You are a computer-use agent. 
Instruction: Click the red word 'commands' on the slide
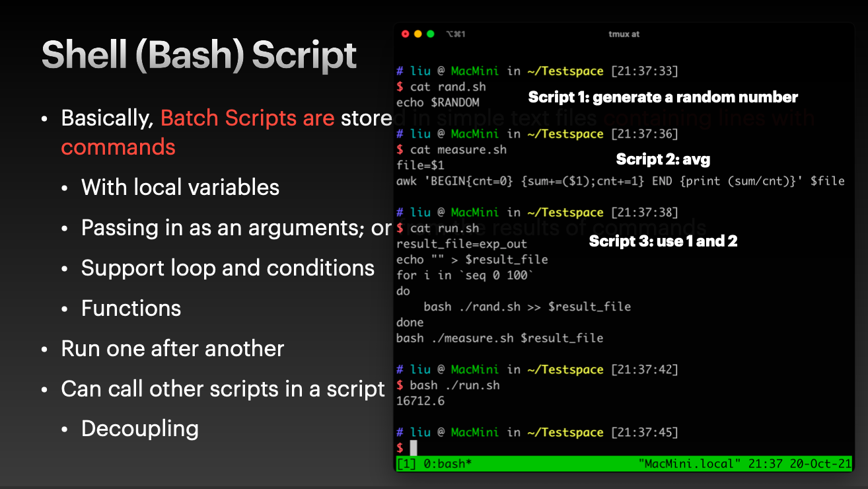(x=118, y=147)
